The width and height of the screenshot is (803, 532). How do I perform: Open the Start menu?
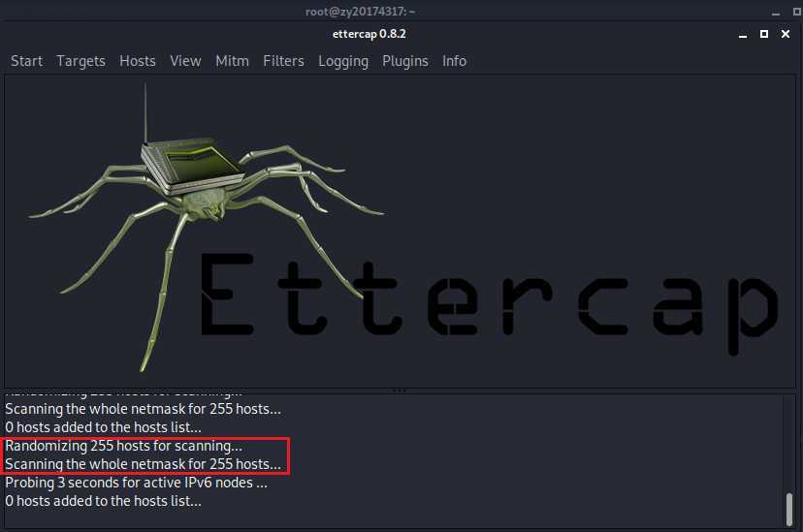click(x=26, y=61)
